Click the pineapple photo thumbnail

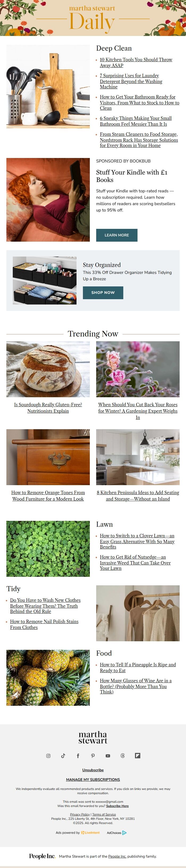click(48, 677)
